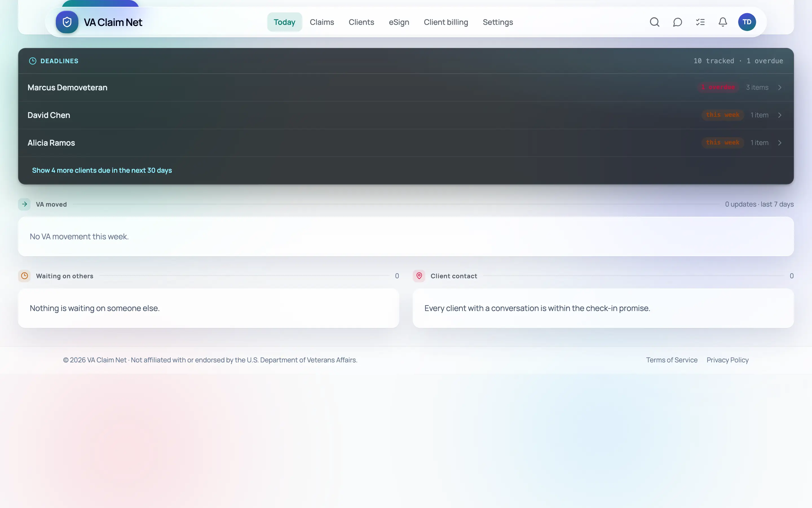Click the Deadlines clock icon
This screenshot has width=812, height=508.
click(32, 61)
